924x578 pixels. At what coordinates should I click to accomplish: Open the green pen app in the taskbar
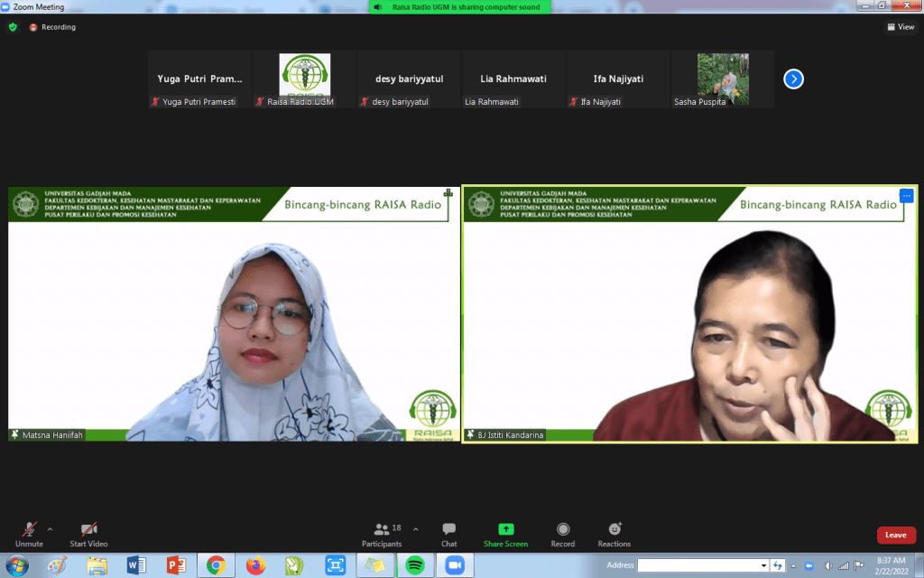point(294,565)
